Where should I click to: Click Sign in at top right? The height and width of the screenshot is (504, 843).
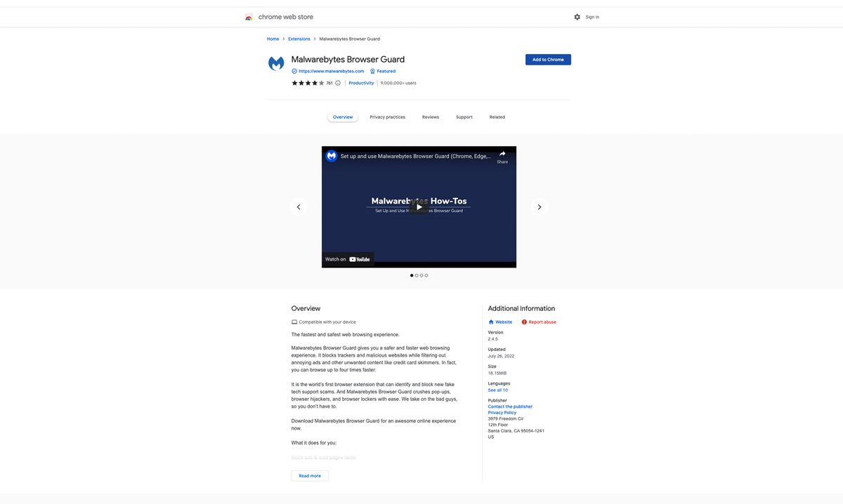592,17
